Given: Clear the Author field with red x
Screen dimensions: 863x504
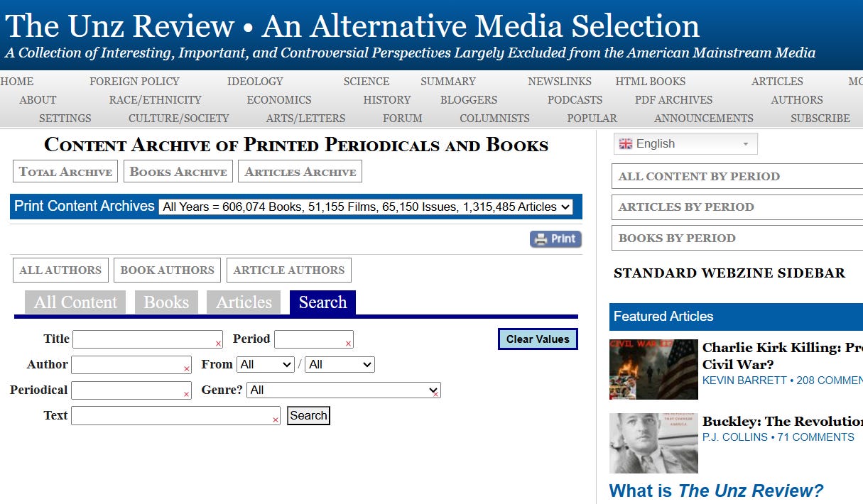Looking at the screenshot, I should click(x=187, y=369).
